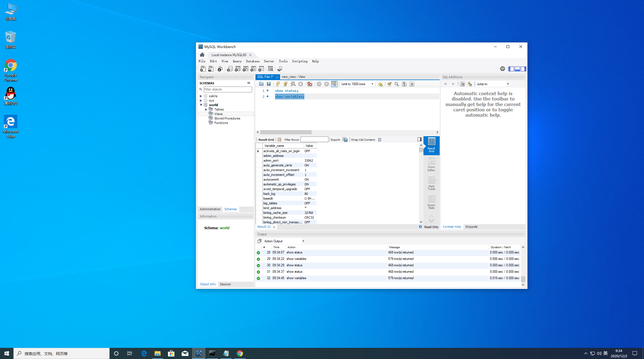
Task: Click the Execute query lightning bolt icon
Action: 278,84
